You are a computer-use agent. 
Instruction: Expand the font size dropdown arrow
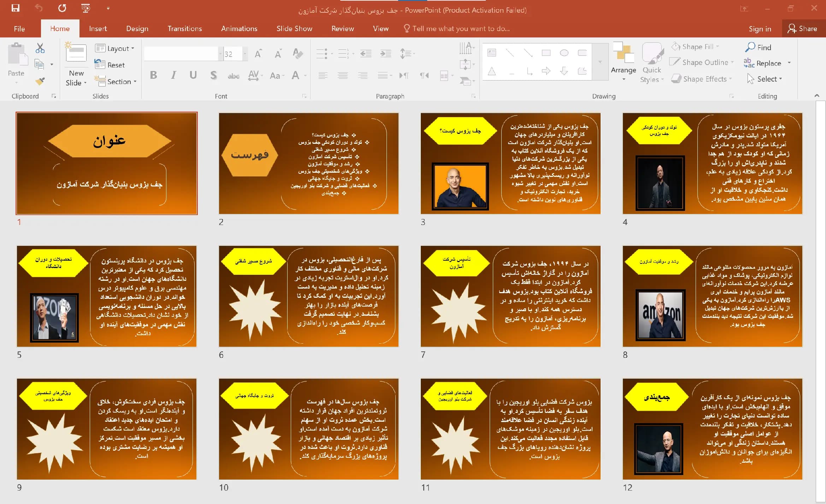coord(245,54)
